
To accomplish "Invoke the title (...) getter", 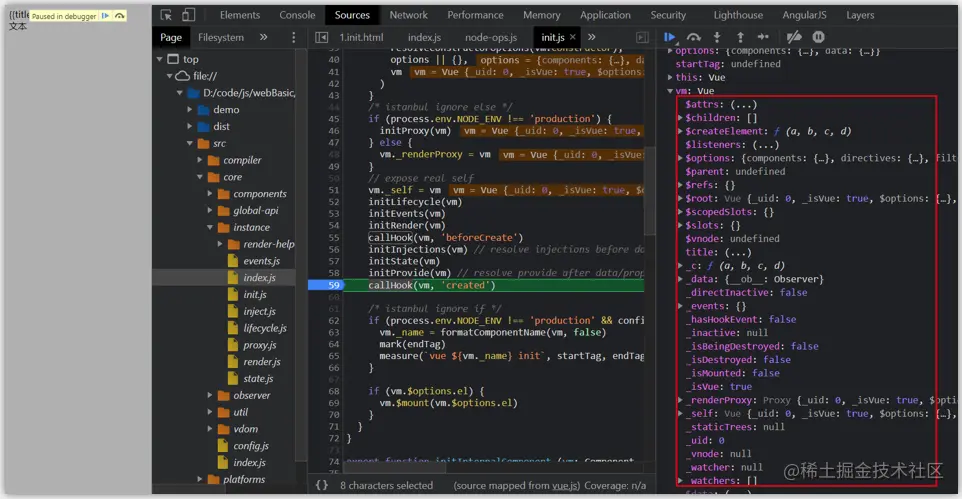I will click(x=737, y=252).
